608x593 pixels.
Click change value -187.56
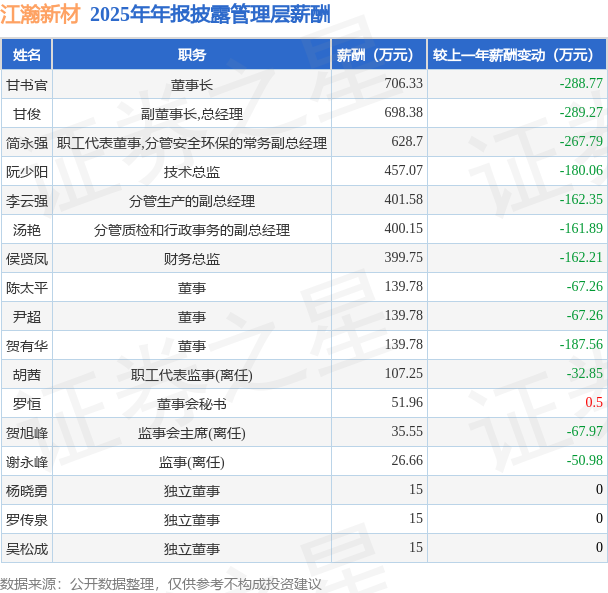pyautogui.click(x=581, y=344)
